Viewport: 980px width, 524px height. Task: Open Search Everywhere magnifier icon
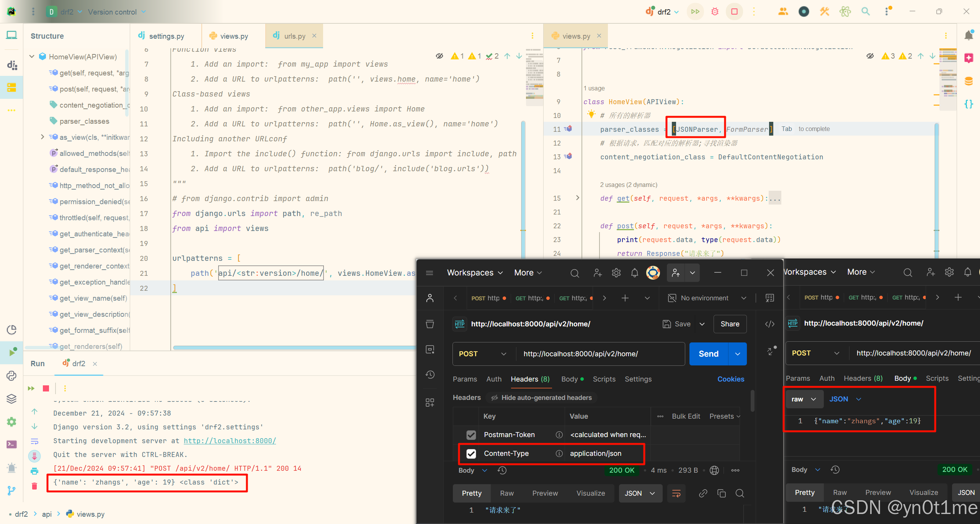point(866,11)
